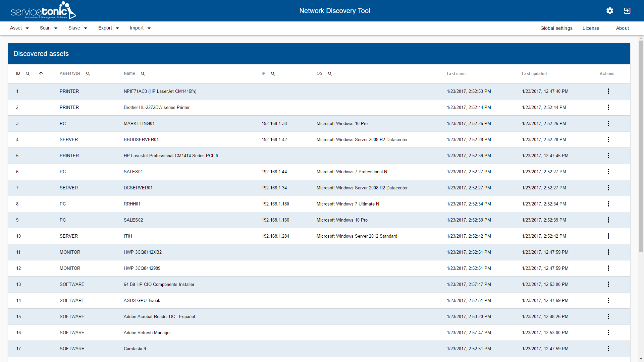644x362 pixels.
Task: Open actions menu for IT01 server
Action: (608, 236)
